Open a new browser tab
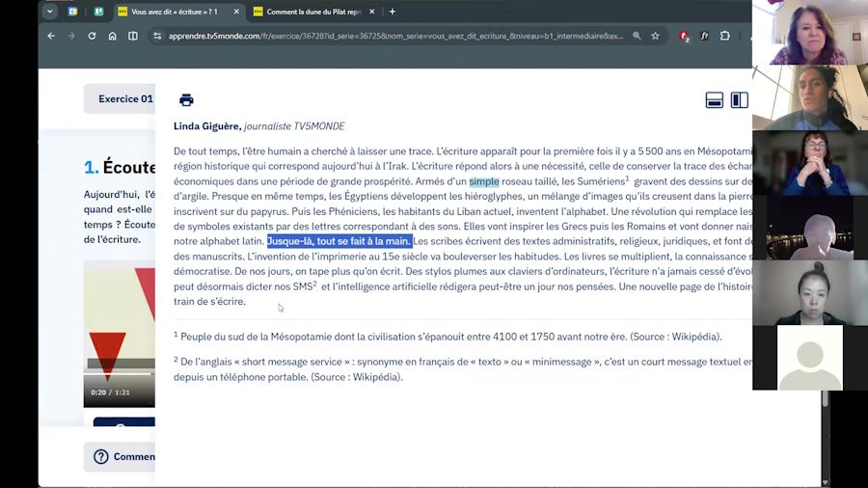 [392, 12]
